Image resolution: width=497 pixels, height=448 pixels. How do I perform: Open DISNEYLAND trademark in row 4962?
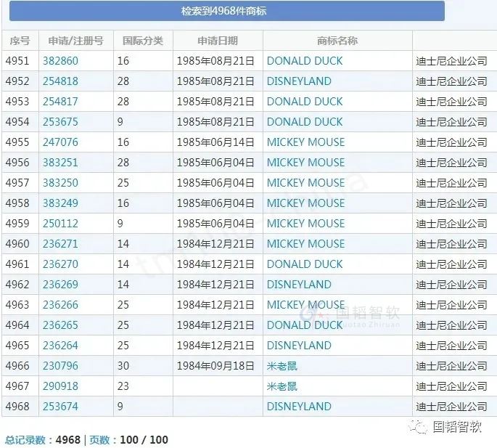coord(299,284)
